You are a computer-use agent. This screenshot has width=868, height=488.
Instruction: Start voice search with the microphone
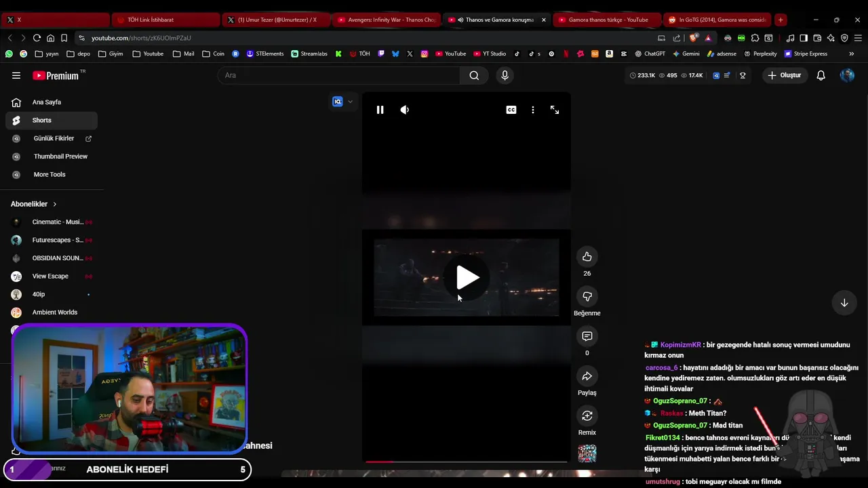point(505,75)
